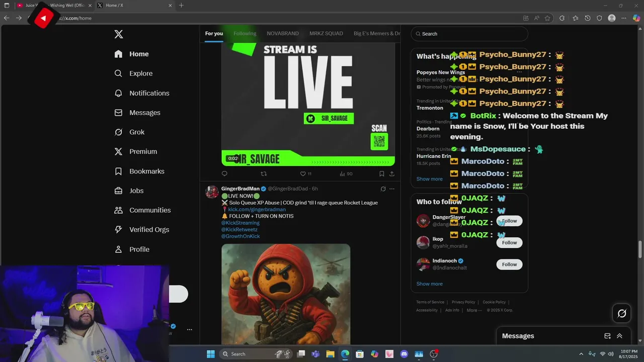Open the Explore page

point(134,73)
